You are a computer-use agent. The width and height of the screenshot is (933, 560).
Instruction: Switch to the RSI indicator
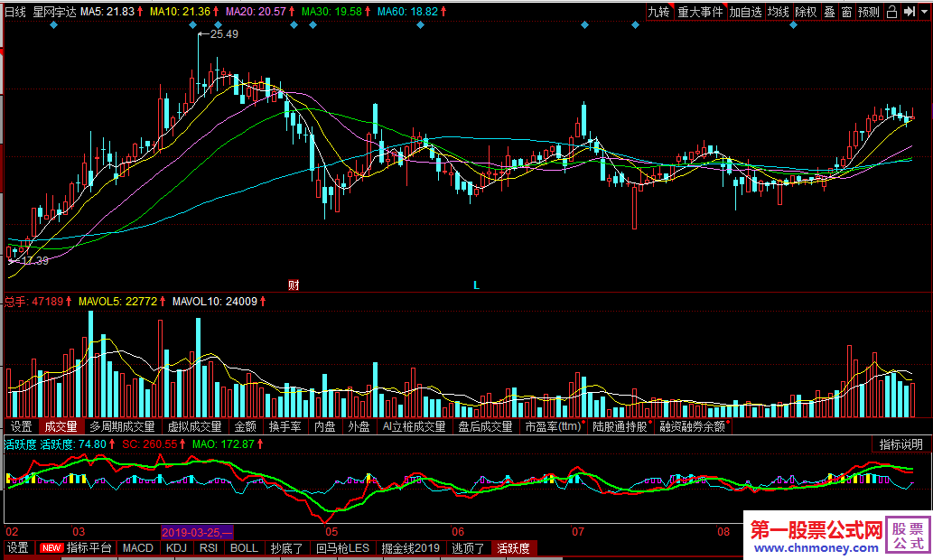[209, 548]
